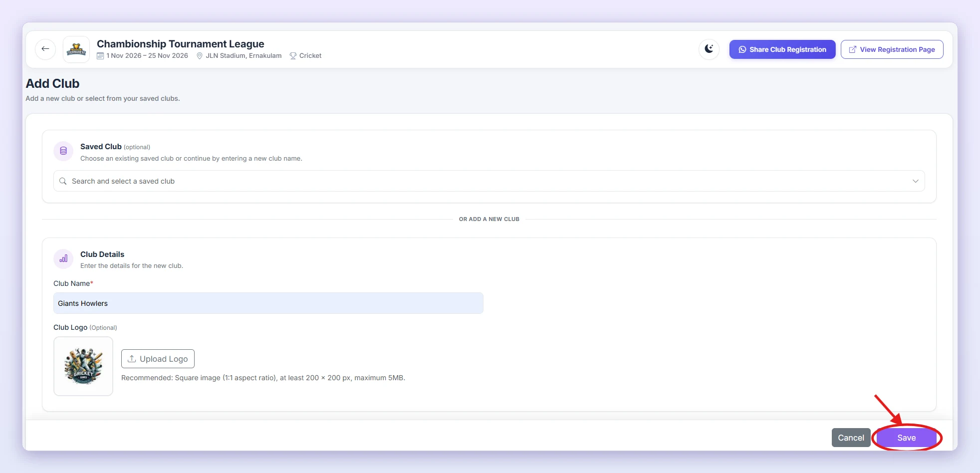980x473 pixels.
Task: Expand the saved club dropdown chevron
Action: click(915, 181)
